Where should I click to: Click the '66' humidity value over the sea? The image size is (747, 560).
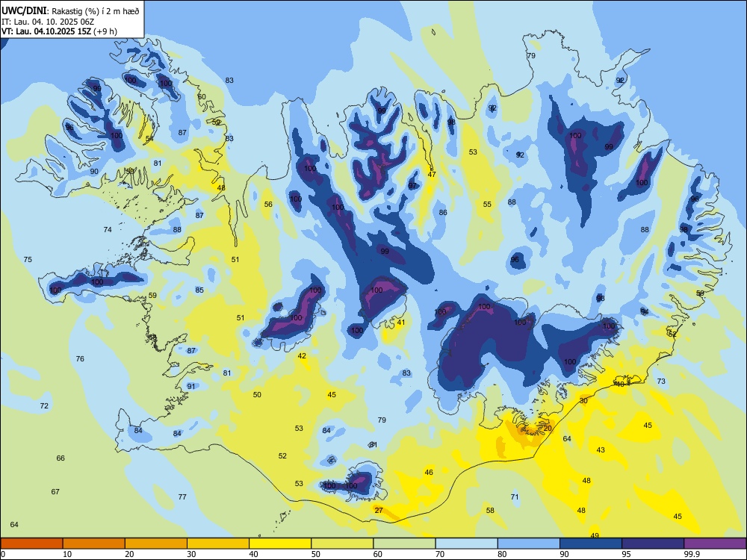61,458
